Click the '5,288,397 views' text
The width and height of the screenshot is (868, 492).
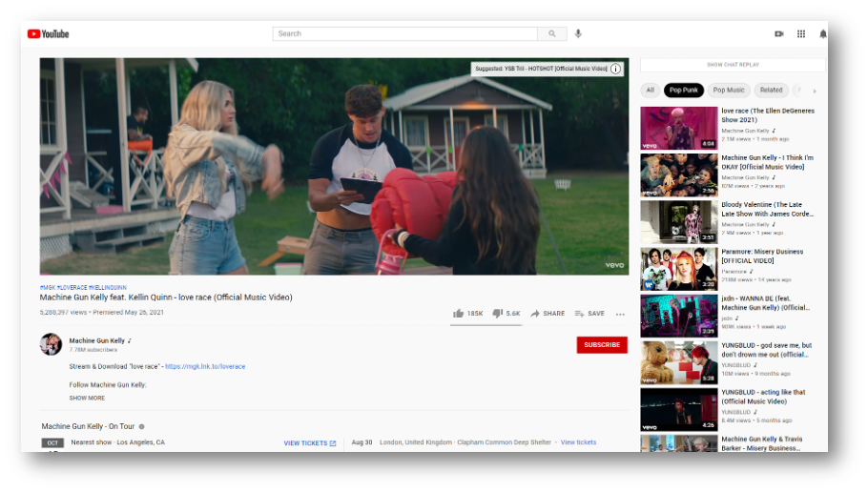click(x=63, y=312)
